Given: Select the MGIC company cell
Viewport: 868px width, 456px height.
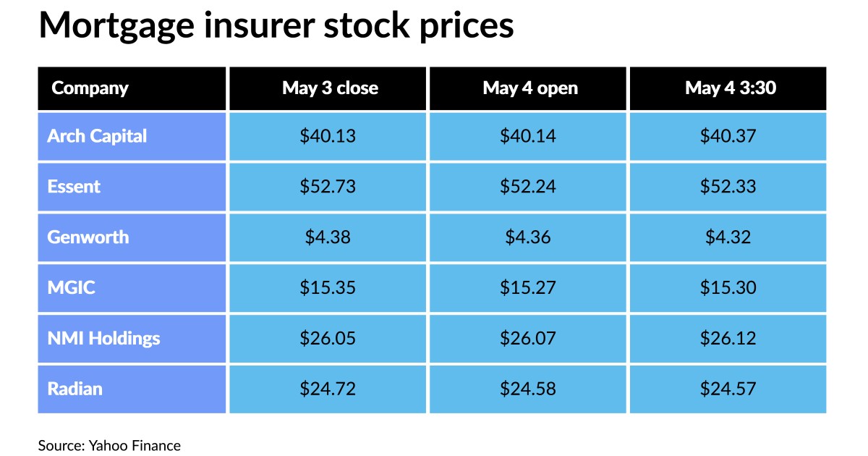Looking at the screenshot, I should (x=71, y=287).
